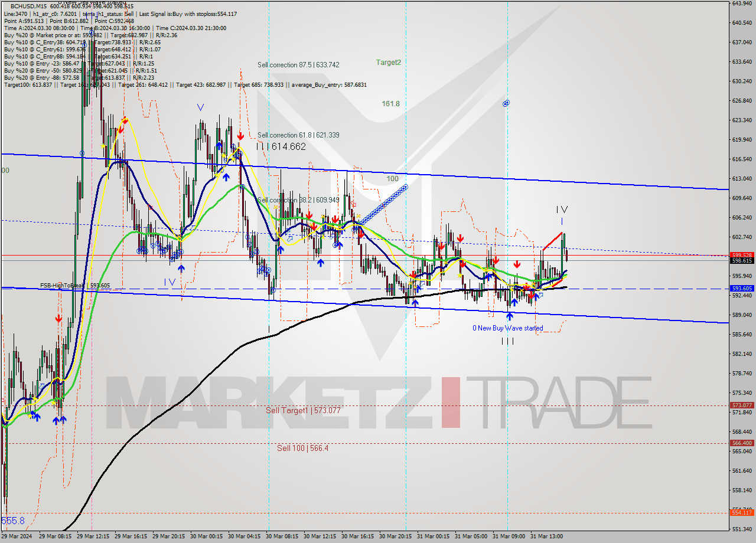
Task: Select the 'Sell Target1 | 573.077' label
Action: 303,410
